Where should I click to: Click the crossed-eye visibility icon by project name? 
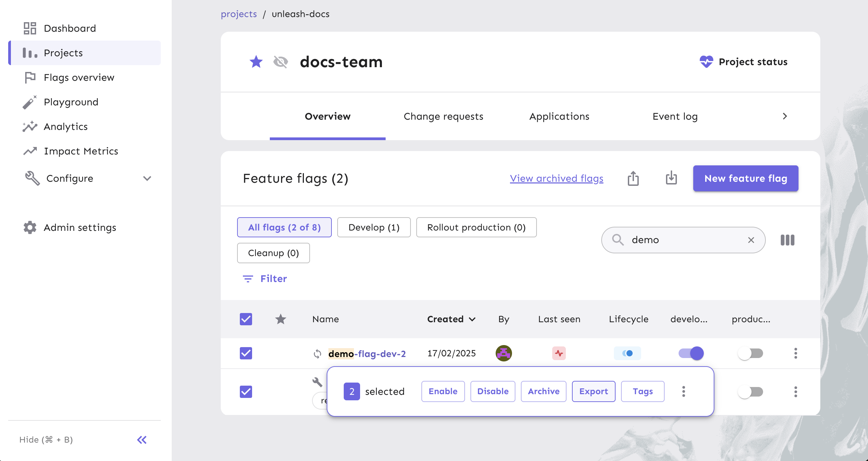280,62
